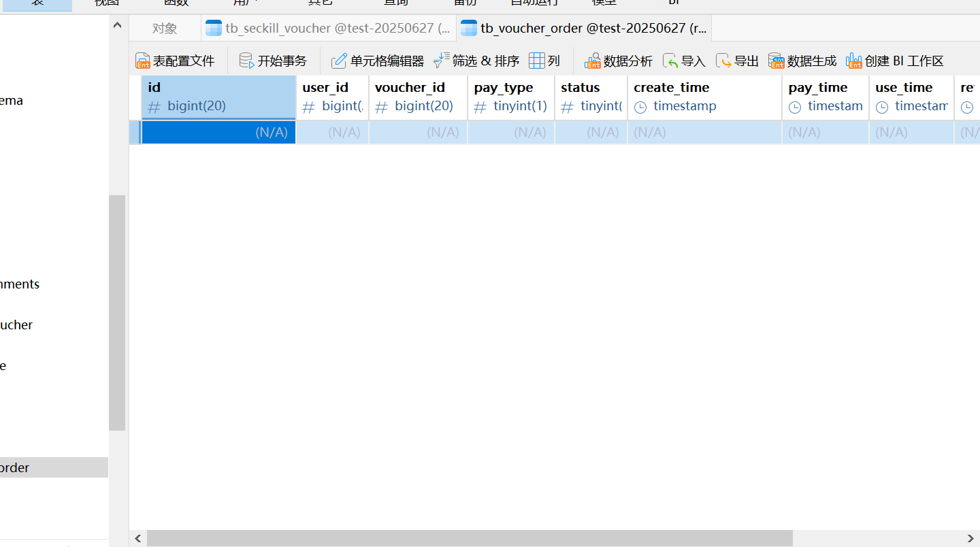
Task: Click the id column header
Action: (218, 97)
